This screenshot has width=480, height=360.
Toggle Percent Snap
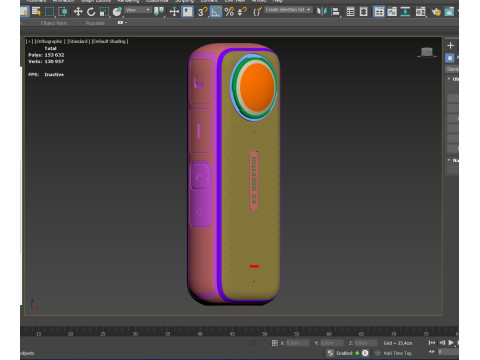coord(229,12)
